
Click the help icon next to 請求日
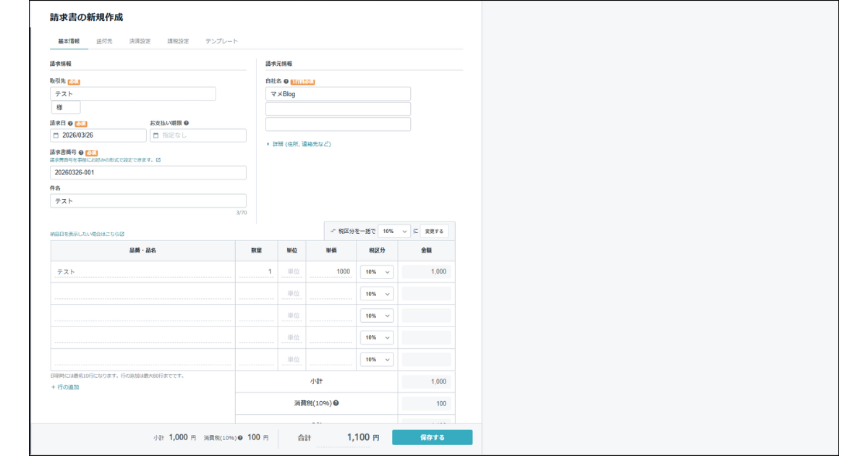[x=70, y=124]
